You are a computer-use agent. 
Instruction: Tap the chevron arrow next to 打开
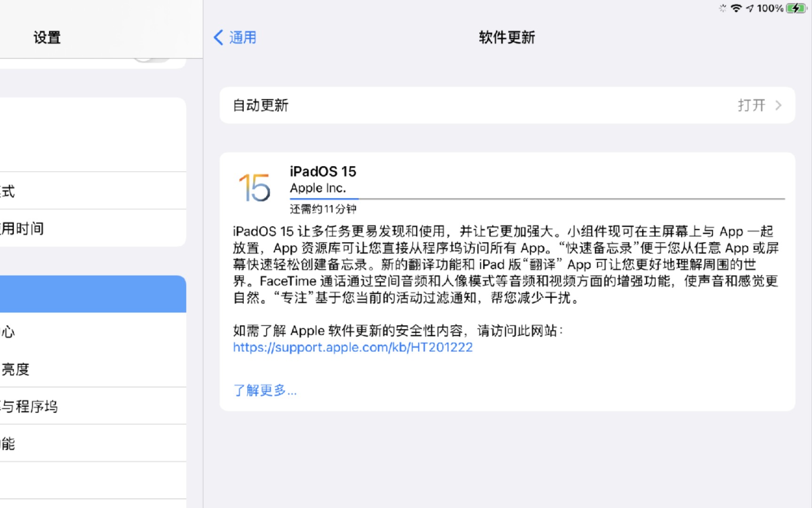[778, 105]
